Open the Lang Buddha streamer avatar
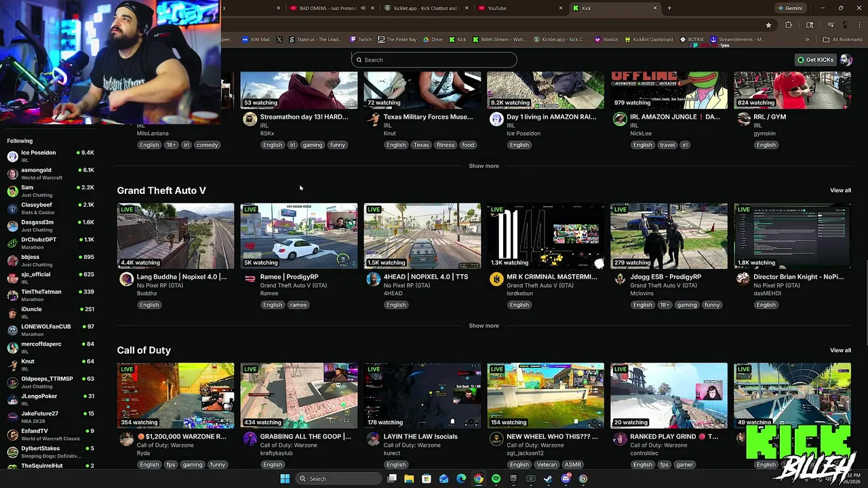The image size is (868, 488). (126, 279)
